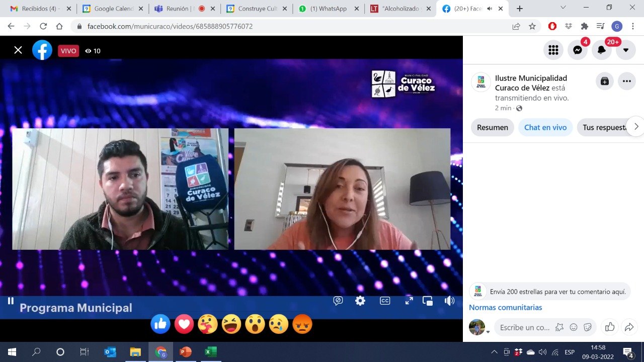Mute the live stream audio
644x362 pixels.
coord(449,300)
